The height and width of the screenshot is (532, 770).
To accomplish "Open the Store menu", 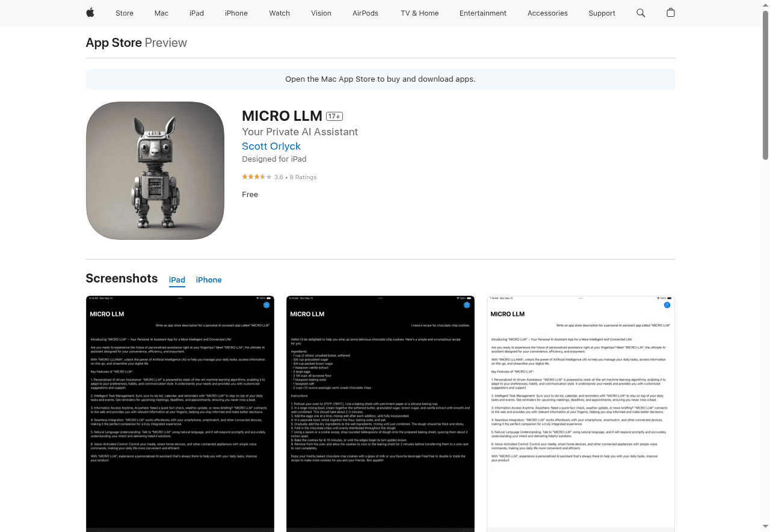I will tap(125, 13).
